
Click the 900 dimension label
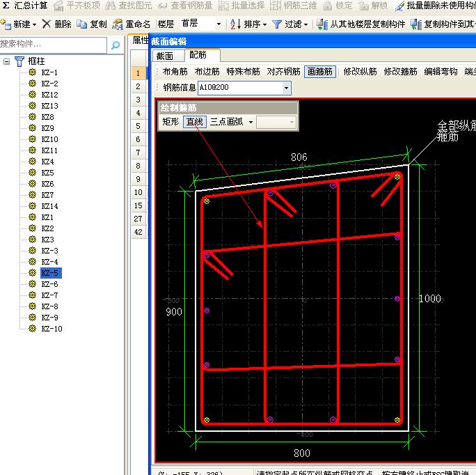coord(174,312)
